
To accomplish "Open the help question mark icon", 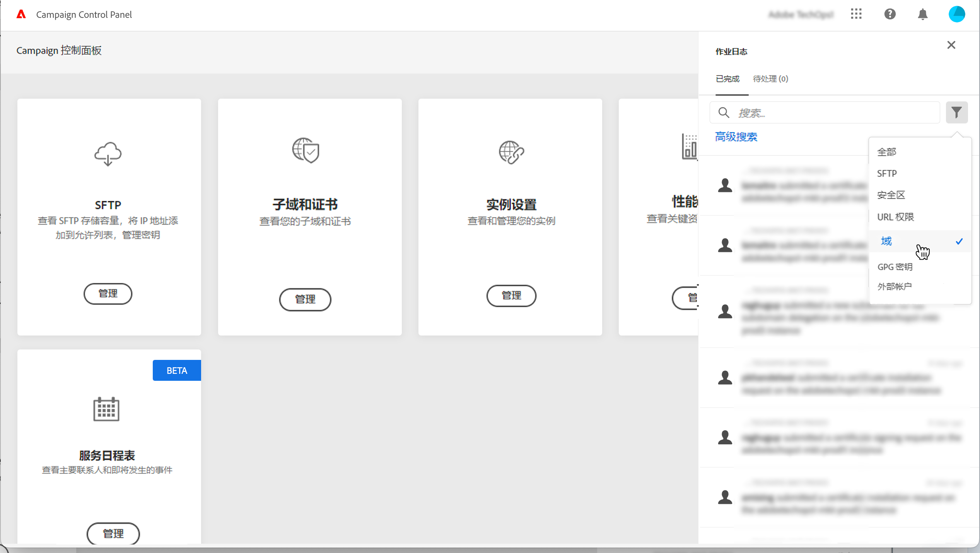I will (x=890, y=14).
